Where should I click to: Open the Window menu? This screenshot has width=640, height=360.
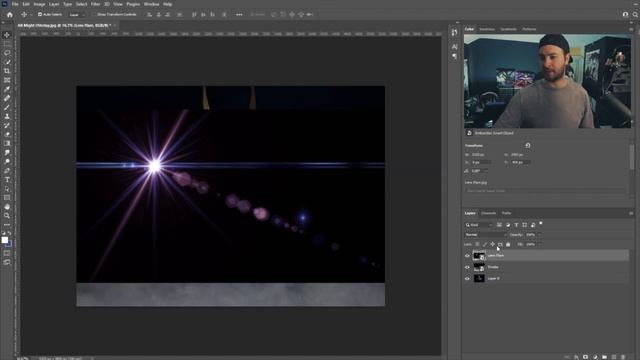[x=151, y=4]
